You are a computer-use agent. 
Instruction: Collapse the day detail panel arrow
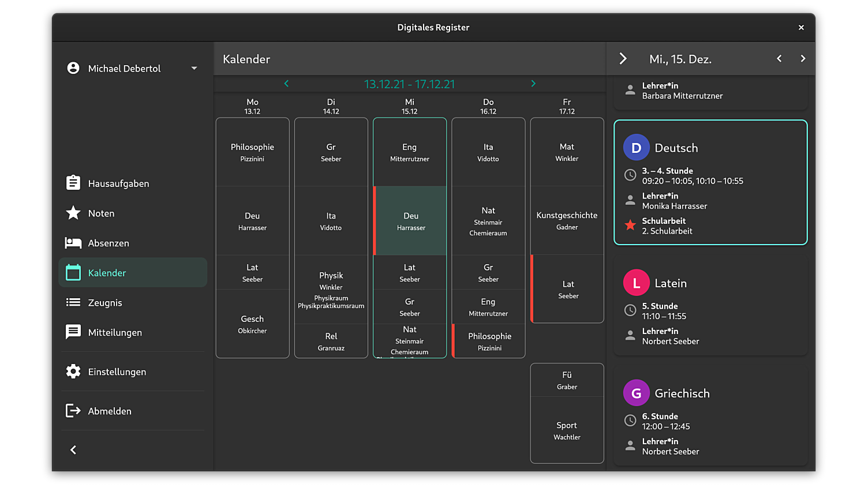coord(623,58)
